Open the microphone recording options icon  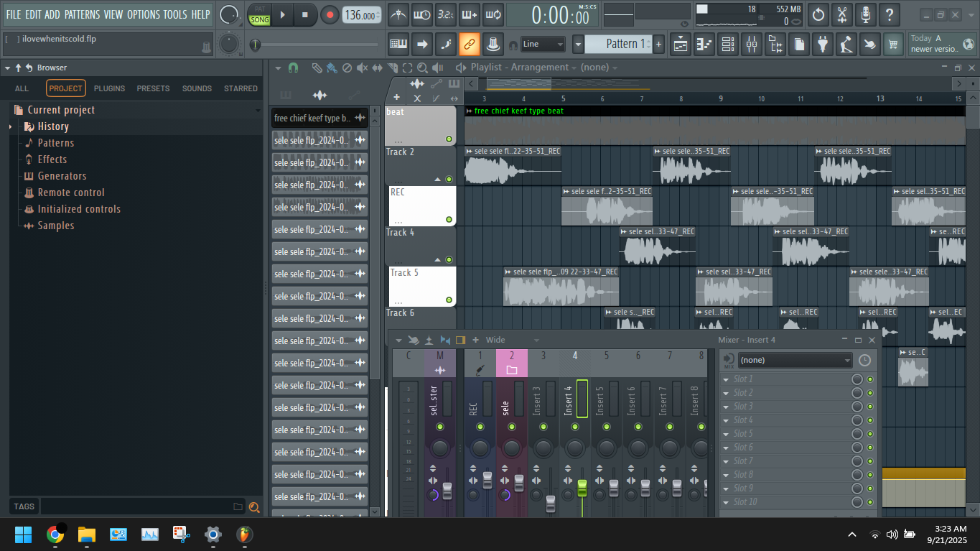(866, 14)
